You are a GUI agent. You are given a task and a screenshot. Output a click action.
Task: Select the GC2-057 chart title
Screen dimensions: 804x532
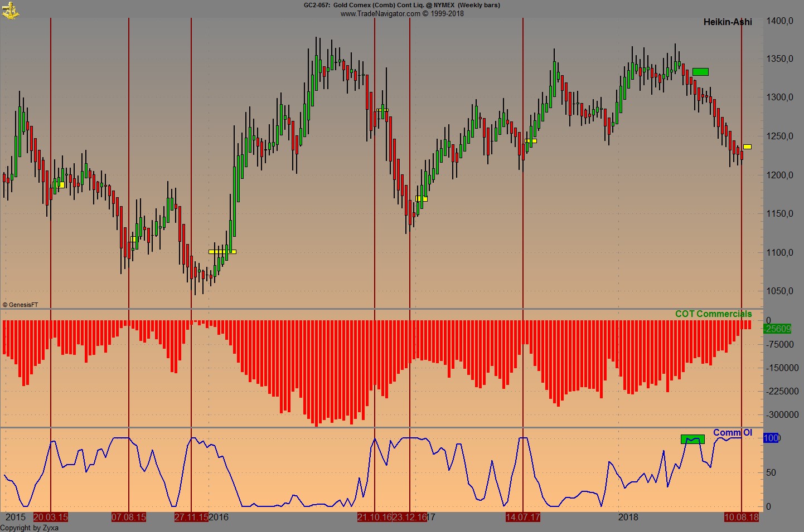coord(401,6)
